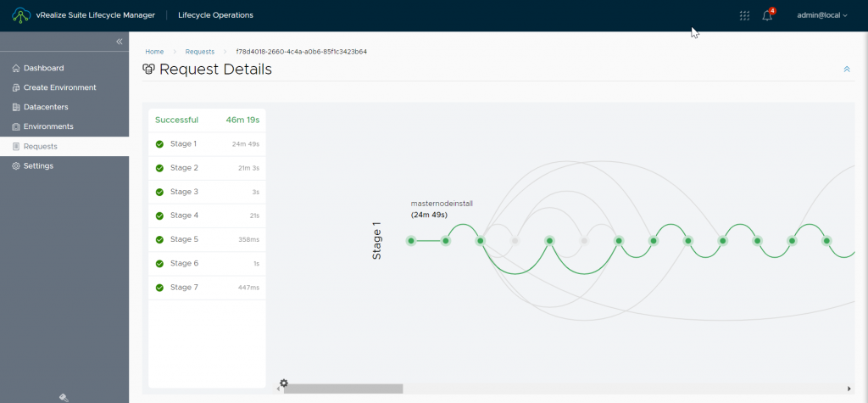Click the 24m 49s Stage 1 duration in list

coord(246,144)
